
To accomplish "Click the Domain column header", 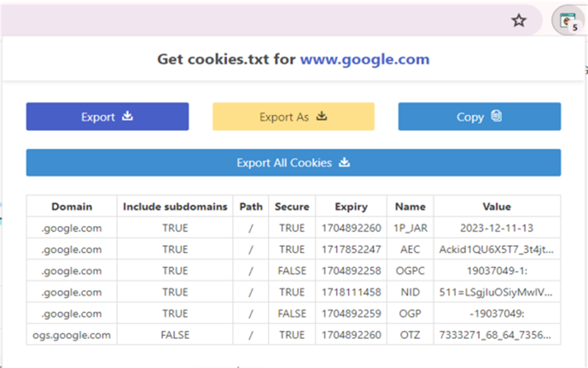I will [71, 207].
